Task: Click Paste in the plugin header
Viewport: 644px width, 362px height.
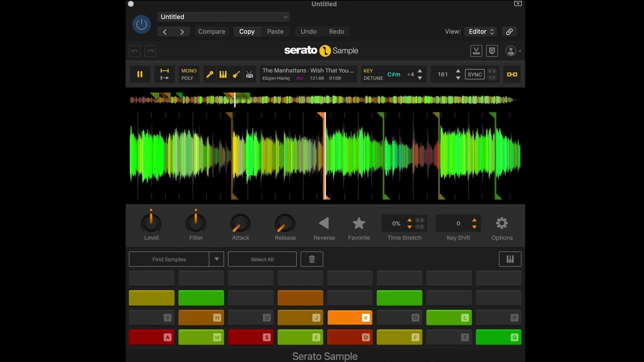Action: point(275,31)
